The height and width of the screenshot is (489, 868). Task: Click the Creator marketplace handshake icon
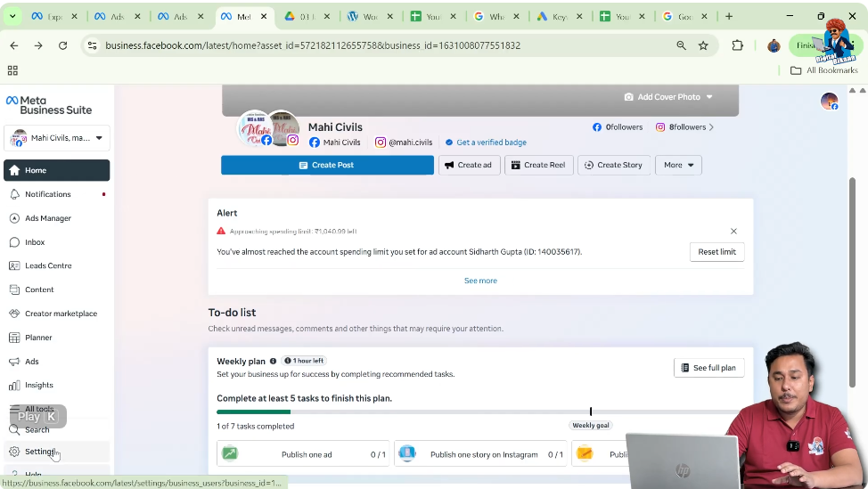[14, 314]
